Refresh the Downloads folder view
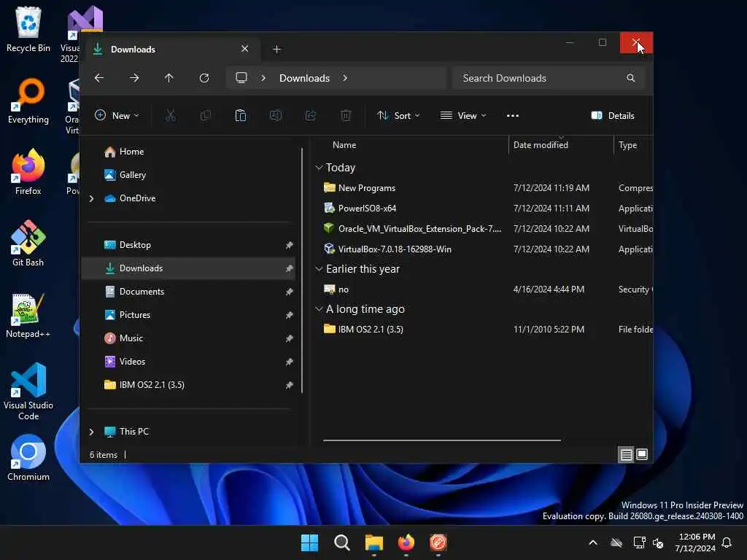The width and height of the screenshot is (747, 560). pyautogui.click(x=204, y=77)
